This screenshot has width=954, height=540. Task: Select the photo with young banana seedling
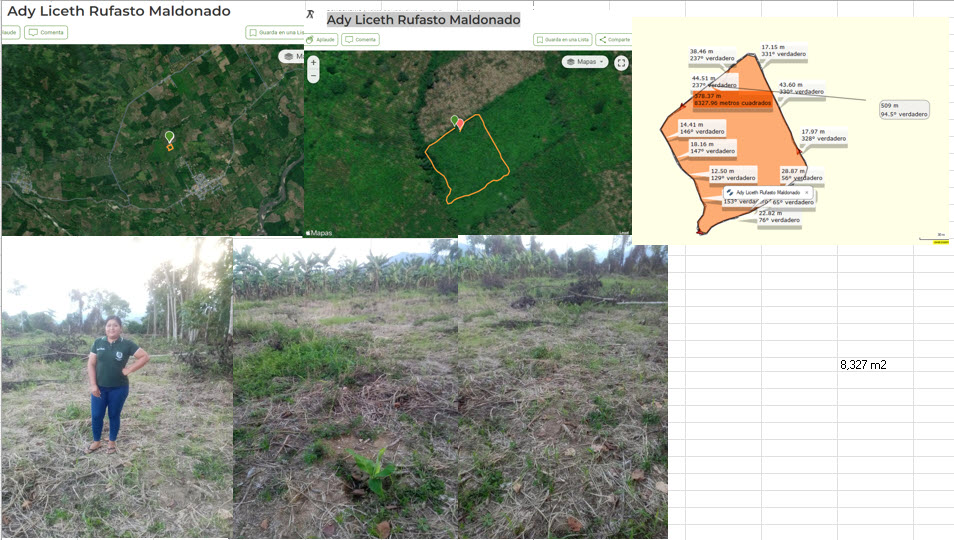pos(345,387)
